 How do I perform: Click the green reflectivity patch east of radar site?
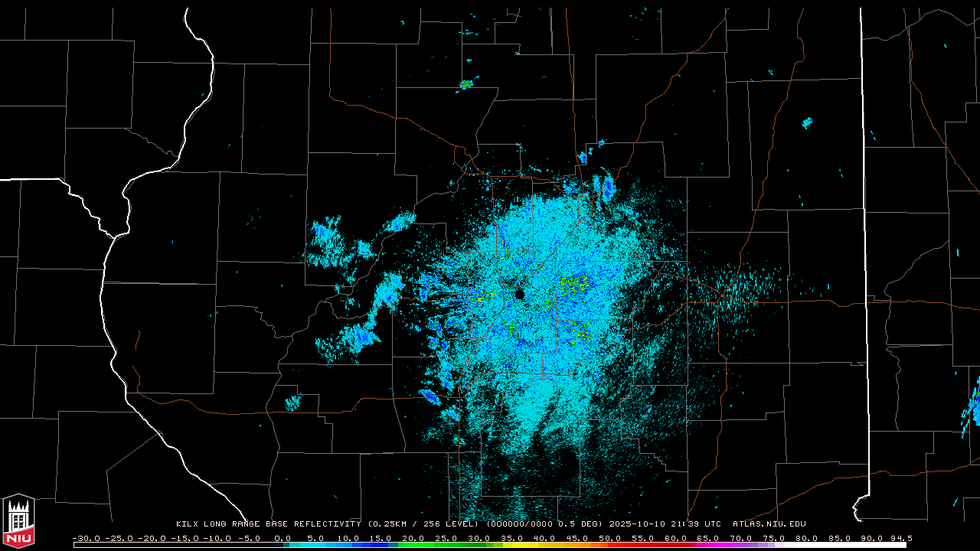[x=574, y=285]
